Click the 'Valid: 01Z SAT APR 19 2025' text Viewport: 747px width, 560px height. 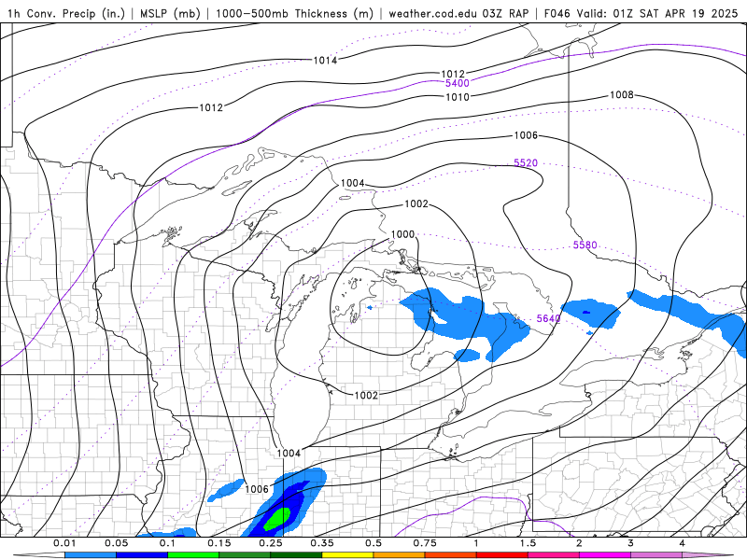(x=657, y=13)
